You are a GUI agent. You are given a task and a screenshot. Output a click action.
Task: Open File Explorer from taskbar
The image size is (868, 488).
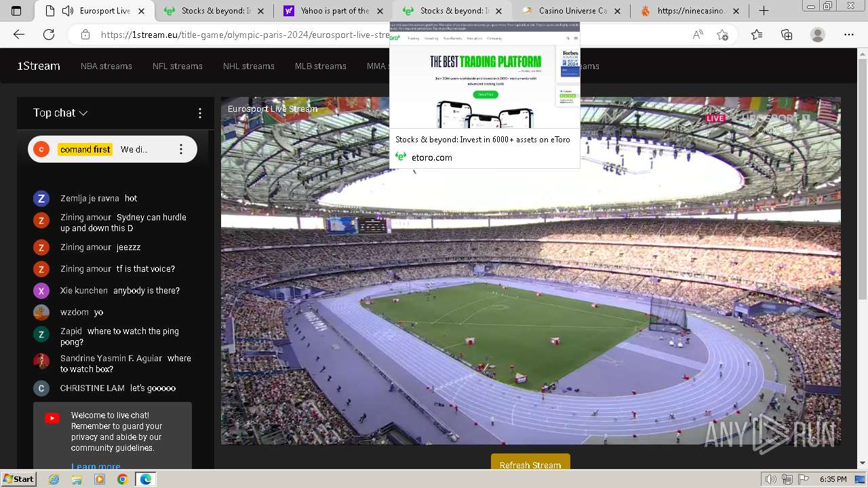pyautogui.click(x=77, y=479)
